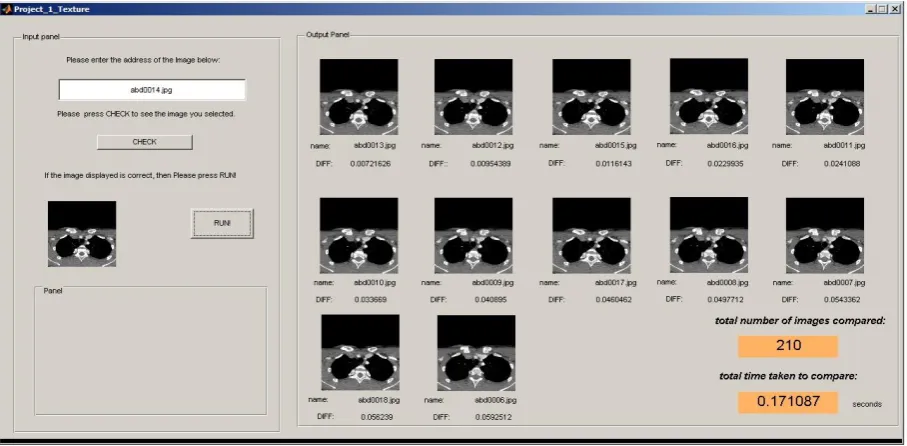Click the DIFF value 0.056239

[x=377, y=416]
